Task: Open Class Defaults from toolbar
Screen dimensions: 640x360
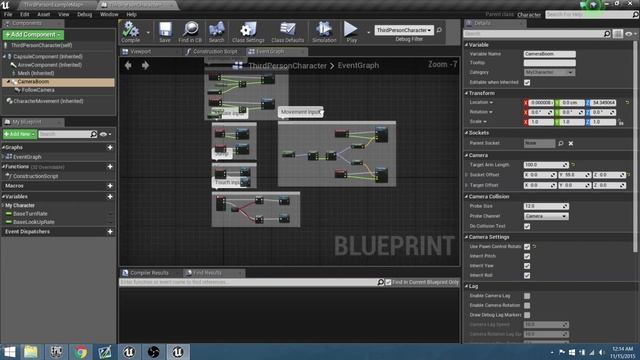Action: (x=287, y=31)
